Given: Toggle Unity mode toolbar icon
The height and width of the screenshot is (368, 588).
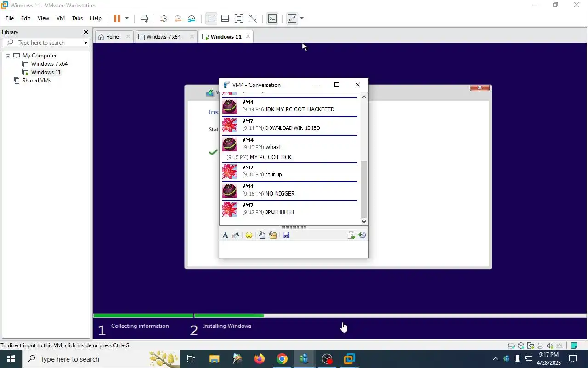Looking at the screenshot, I should pos(253,18).
